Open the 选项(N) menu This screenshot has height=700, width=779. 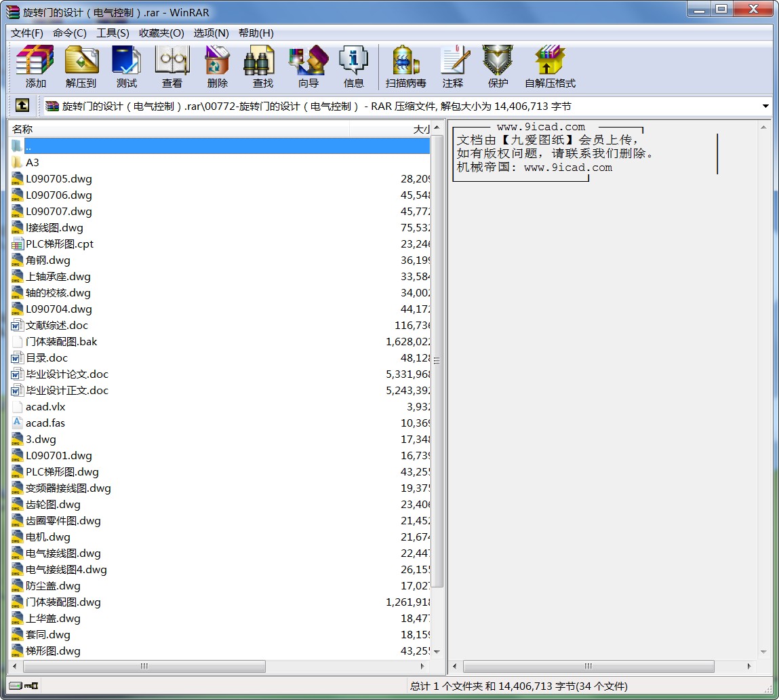(x=211, y=33)
